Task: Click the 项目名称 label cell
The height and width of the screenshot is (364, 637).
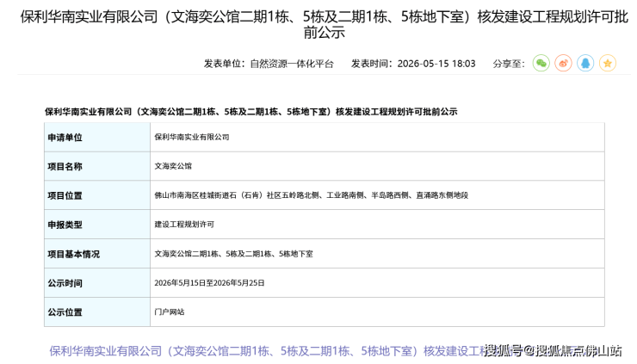Action: (x=97, y=167)
